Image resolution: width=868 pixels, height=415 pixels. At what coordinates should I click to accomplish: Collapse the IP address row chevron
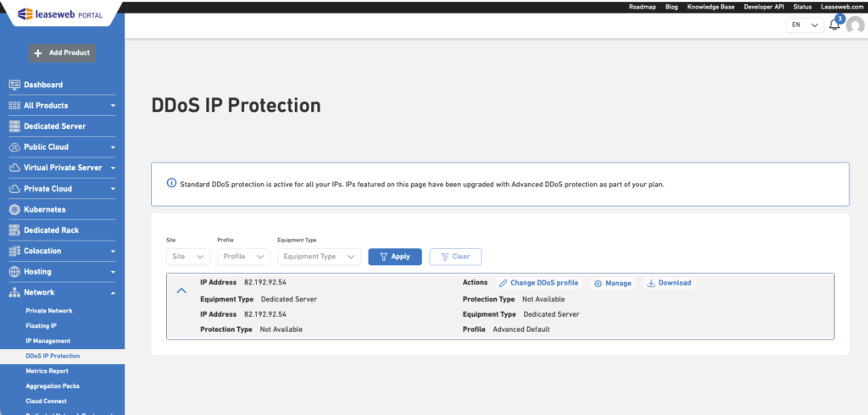pos(181,290)
